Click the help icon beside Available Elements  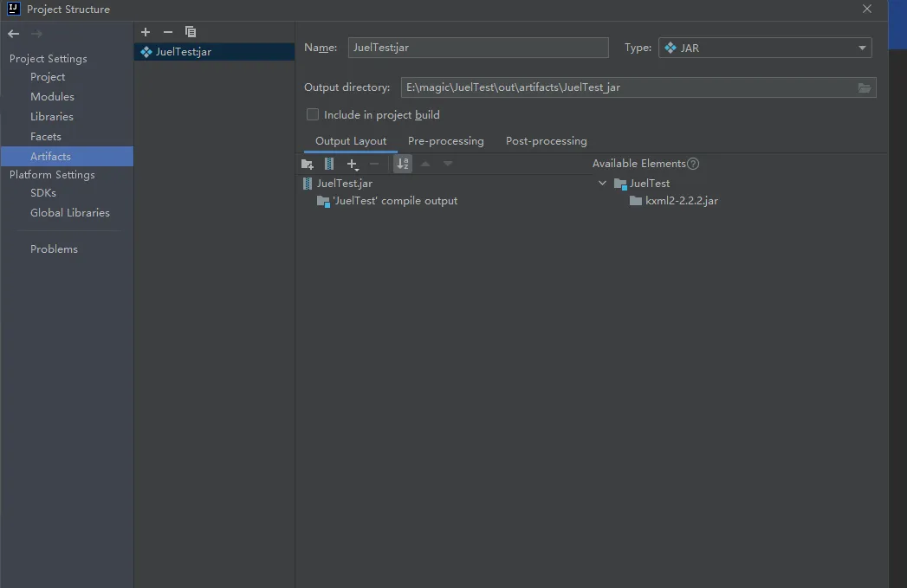[693, 164]
